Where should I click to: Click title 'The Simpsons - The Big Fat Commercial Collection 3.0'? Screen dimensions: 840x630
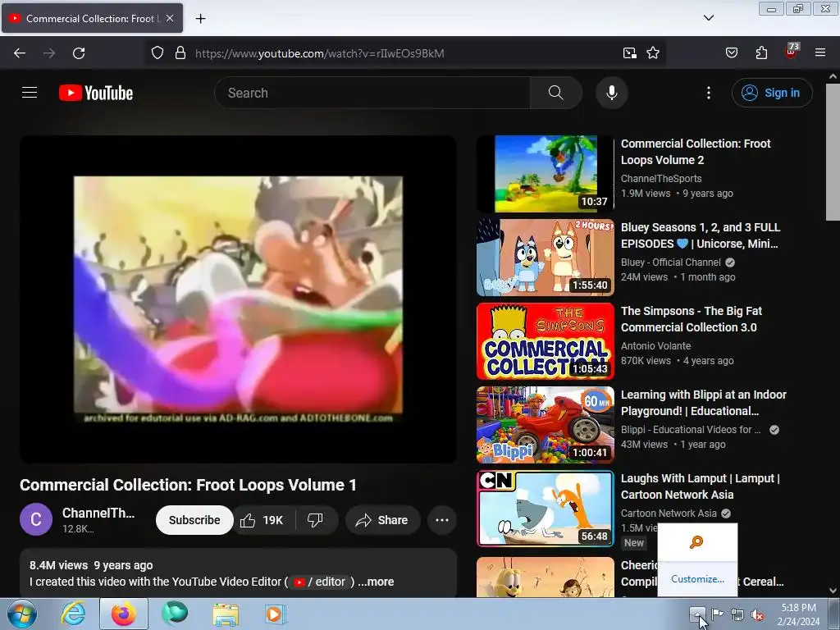point(691,319)
